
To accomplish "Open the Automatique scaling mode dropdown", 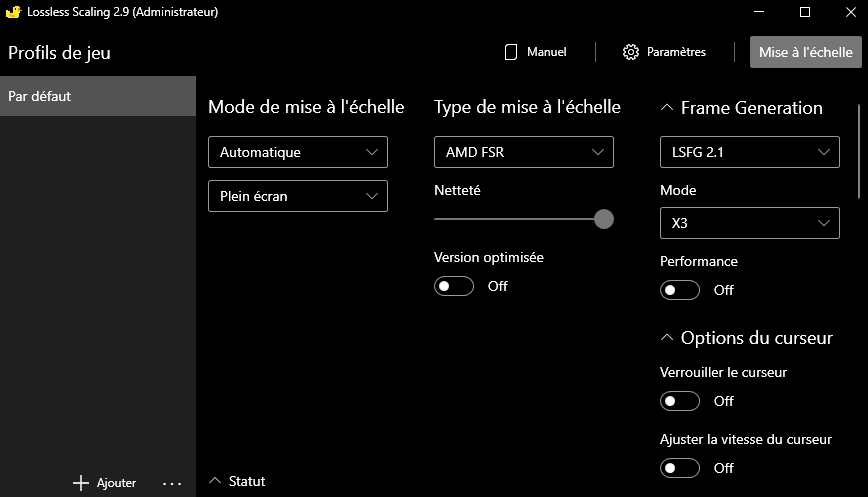I will (x=297, y=152).
